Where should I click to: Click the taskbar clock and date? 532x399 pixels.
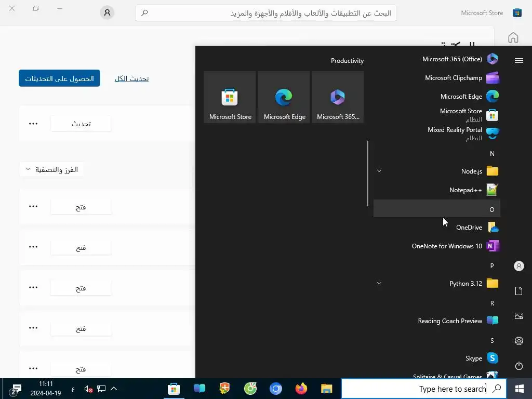pyautogui.click(x=46, y=389)
